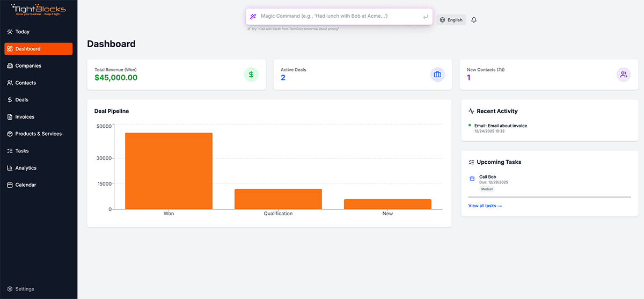Screen dimensions: 644x299
Task: Open Invoices section
Action: 39,117
